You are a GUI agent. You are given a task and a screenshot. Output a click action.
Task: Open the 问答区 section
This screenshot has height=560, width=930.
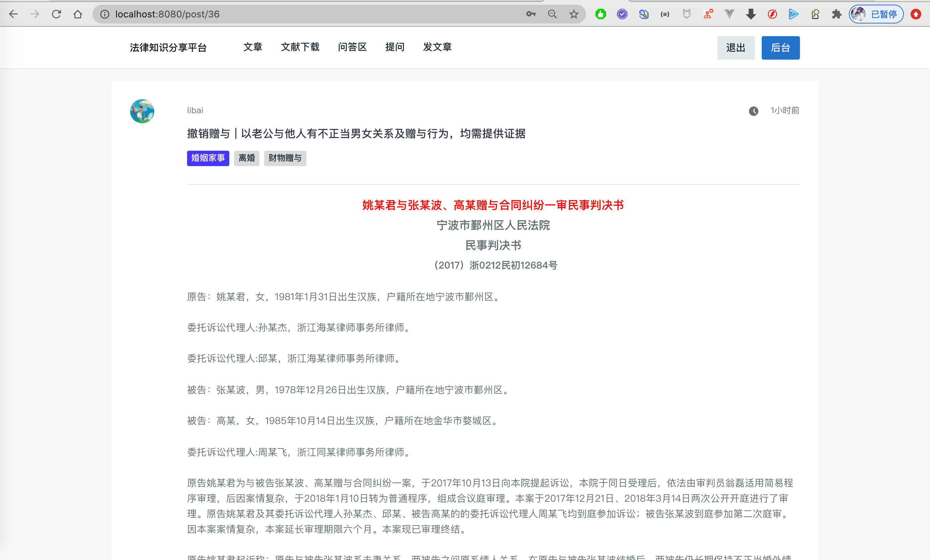(x=352, y=47)
